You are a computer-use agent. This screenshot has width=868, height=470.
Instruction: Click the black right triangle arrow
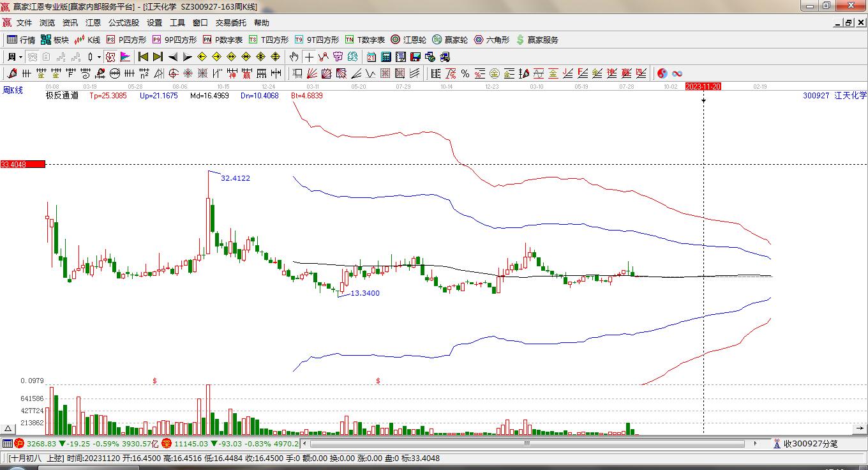point(187,57)
